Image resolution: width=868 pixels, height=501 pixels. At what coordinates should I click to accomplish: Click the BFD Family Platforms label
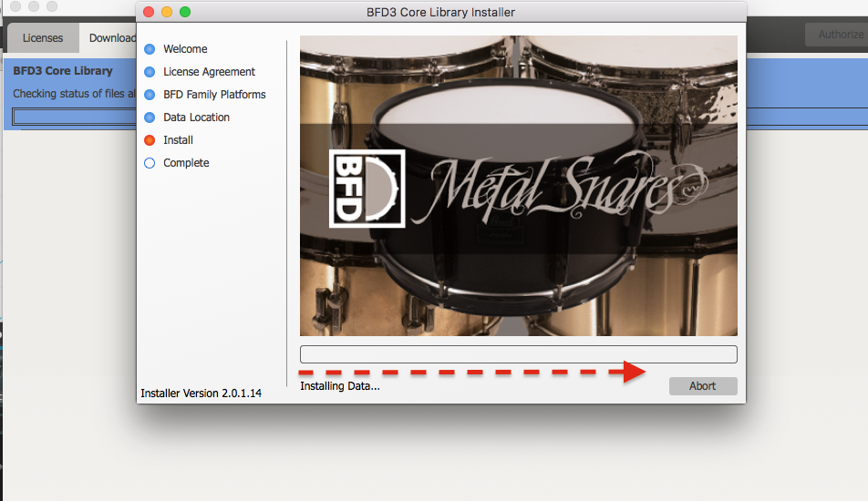tap(214, 95)
